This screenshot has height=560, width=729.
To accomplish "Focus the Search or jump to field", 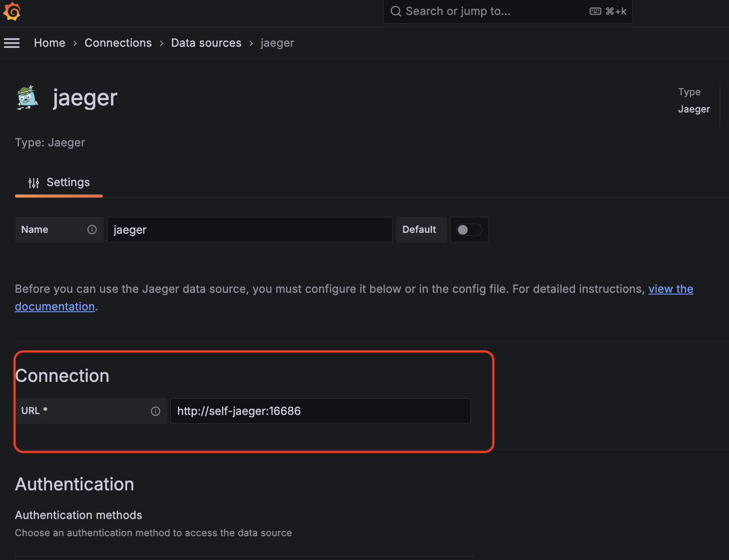I will [507, 11].
